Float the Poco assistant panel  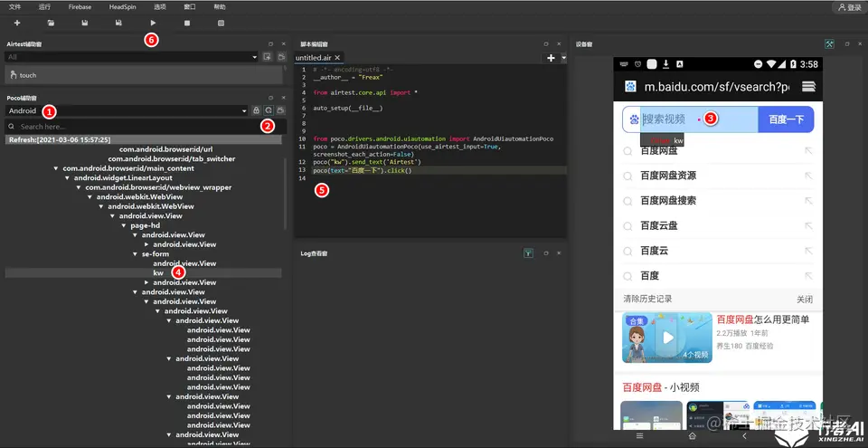[x=270, y=98]
